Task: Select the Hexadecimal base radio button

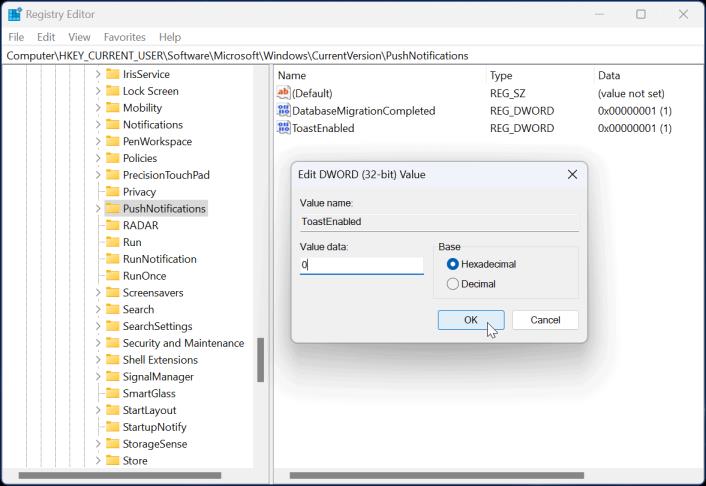Action: (453, 264)
